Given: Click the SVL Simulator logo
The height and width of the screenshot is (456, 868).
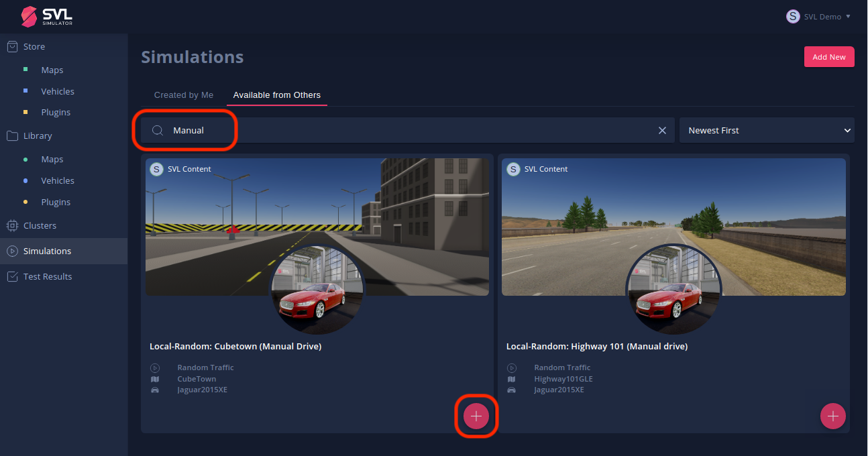Looking at the screenshot, I should (x=47, y=16).
